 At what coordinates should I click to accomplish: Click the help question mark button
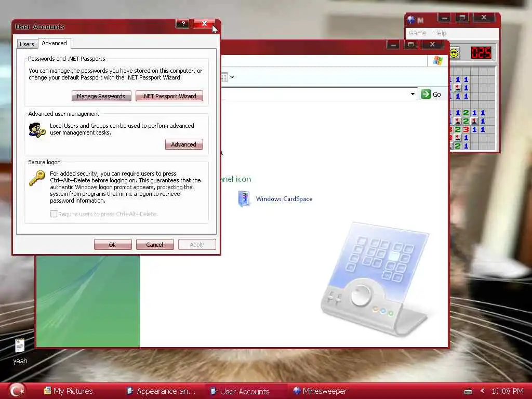point(182,23)
